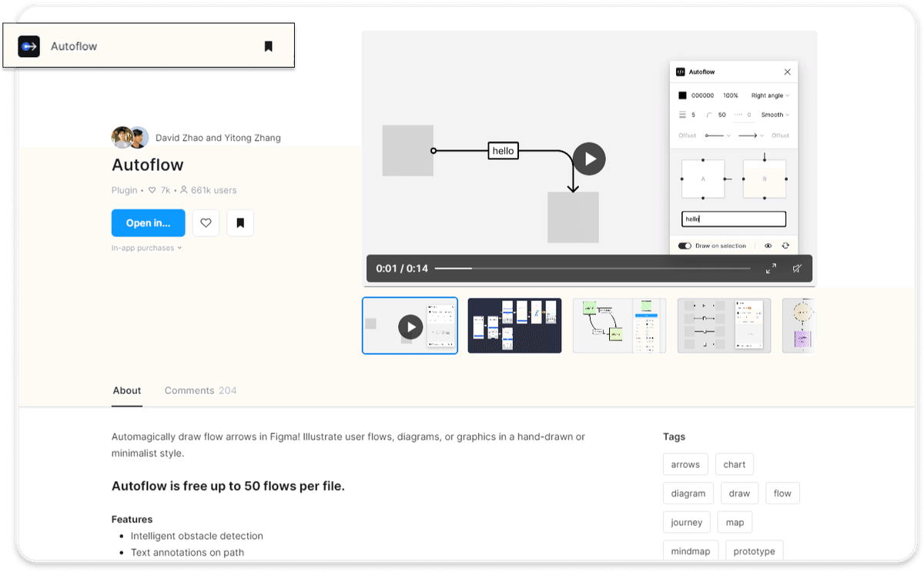Close the Autoflow plugin panel with the X

tap(787, 72)
